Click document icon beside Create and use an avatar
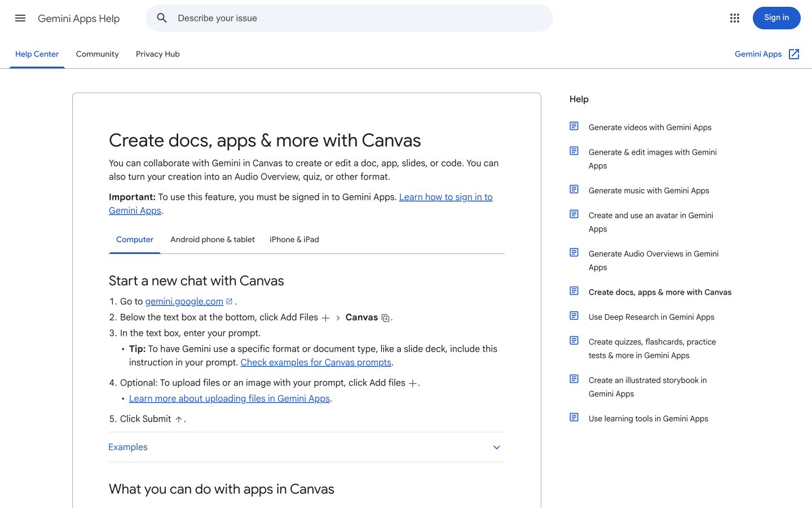The height and width of the screenshot is (508, 812). tap(574, 214)
